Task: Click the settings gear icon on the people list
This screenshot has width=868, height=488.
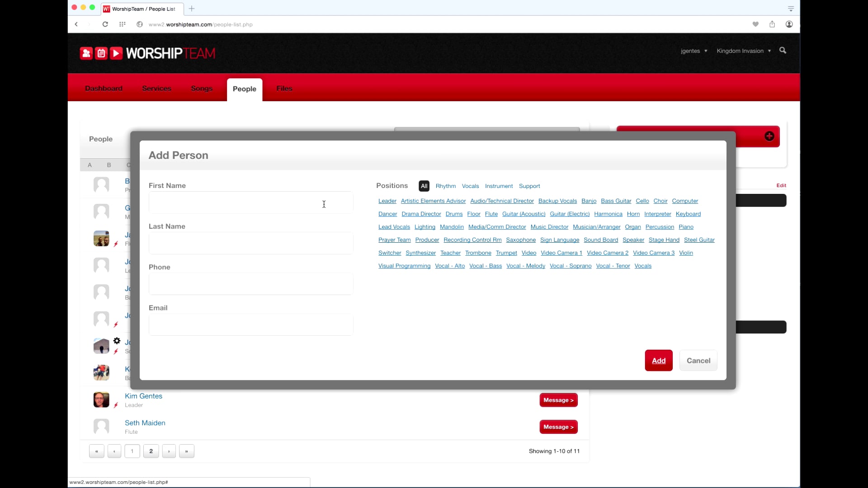Action: 117,341
